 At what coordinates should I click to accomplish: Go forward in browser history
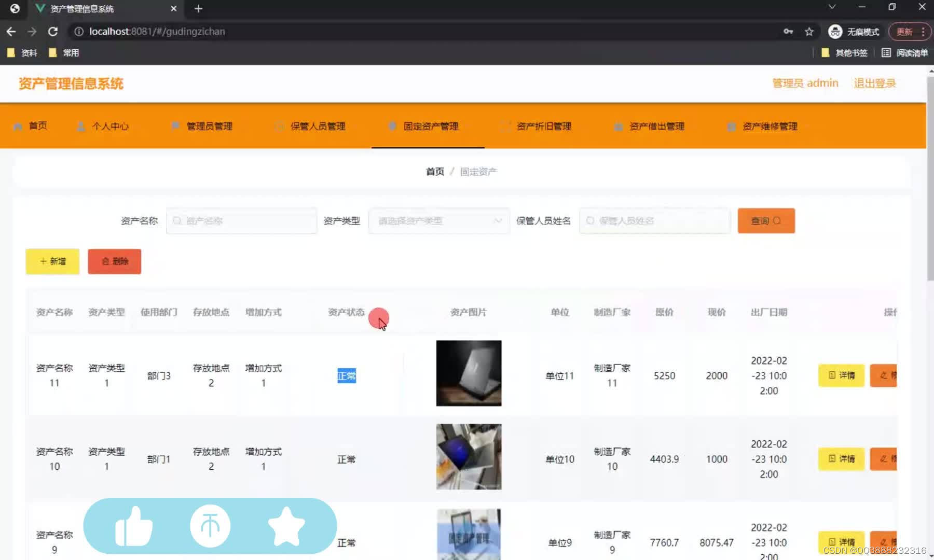click(x=32, y=32)
